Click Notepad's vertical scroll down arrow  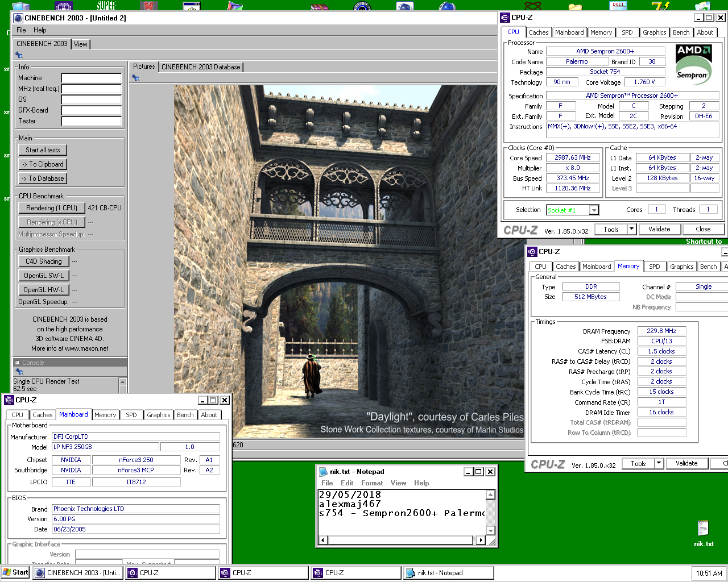click(x=491, y=531)
